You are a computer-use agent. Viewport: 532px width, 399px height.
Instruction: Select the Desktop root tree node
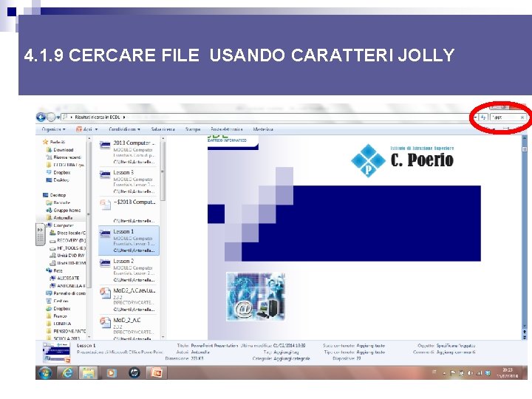pyautogui.click(x=54, y=195)
